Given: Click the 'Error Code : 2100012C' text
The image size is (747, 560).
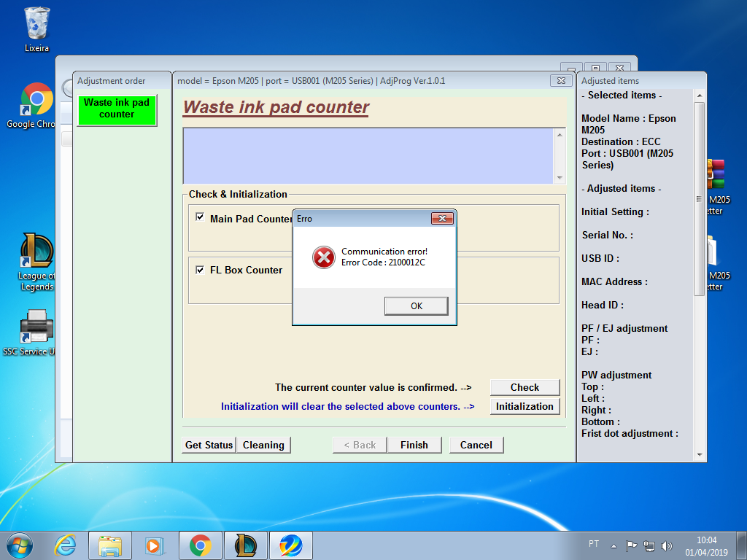Looking at the screenshot, I should tap(383, 262).
